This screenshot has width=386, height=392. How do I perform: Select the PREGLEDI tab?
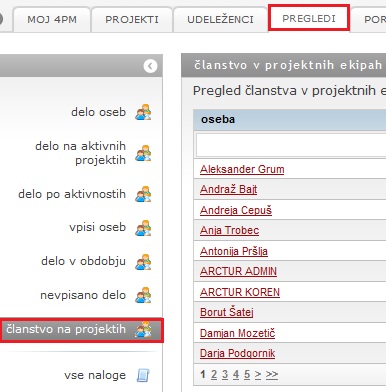309,18
